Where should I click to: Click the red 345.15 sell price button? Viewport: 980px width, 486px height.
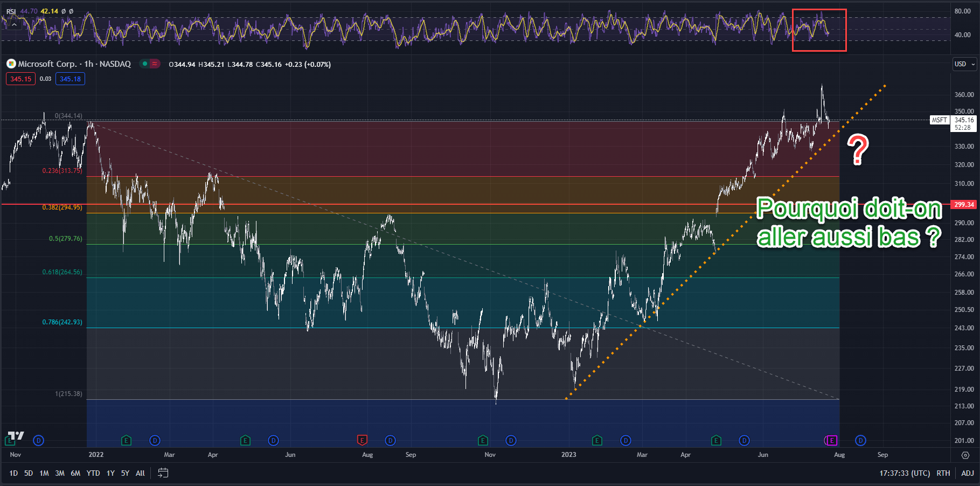[x=20, y=79]
